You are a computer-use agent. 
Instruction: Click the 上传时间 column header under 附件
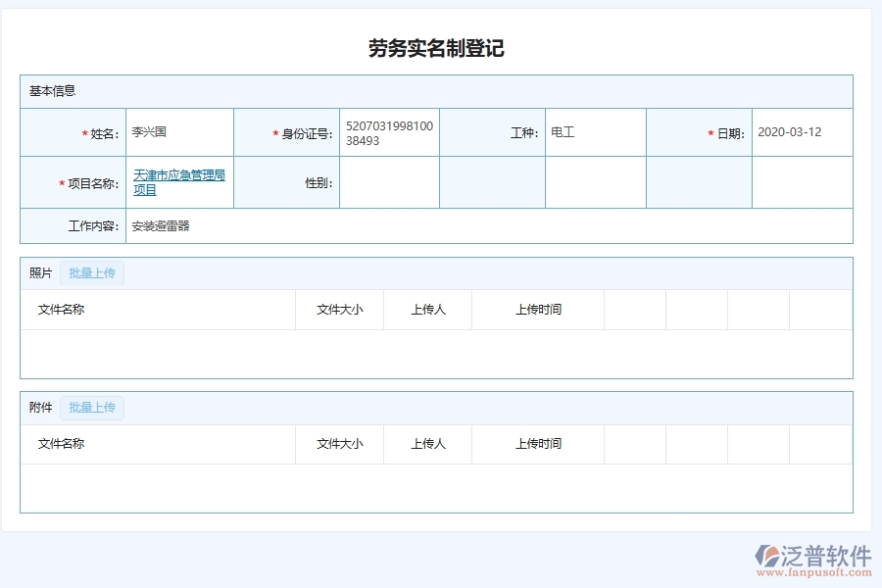pyautogui.click(x=538, y=444)
